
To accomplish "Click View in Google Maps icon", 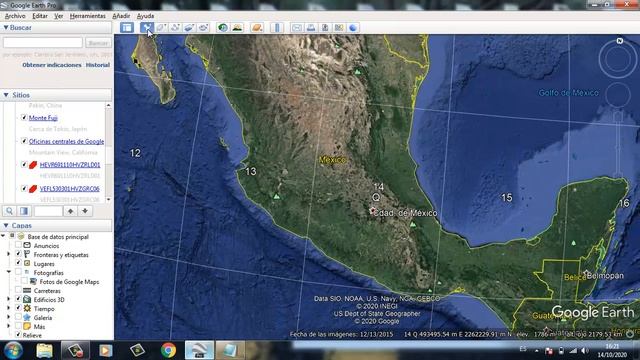I will (x=339, y=27).
